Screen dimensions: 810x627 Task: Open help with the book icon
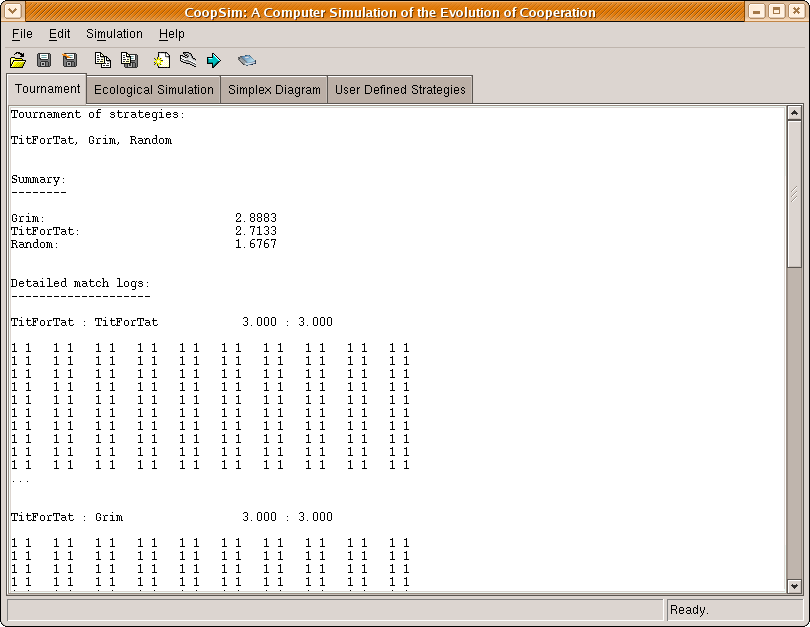click(246, 60)
